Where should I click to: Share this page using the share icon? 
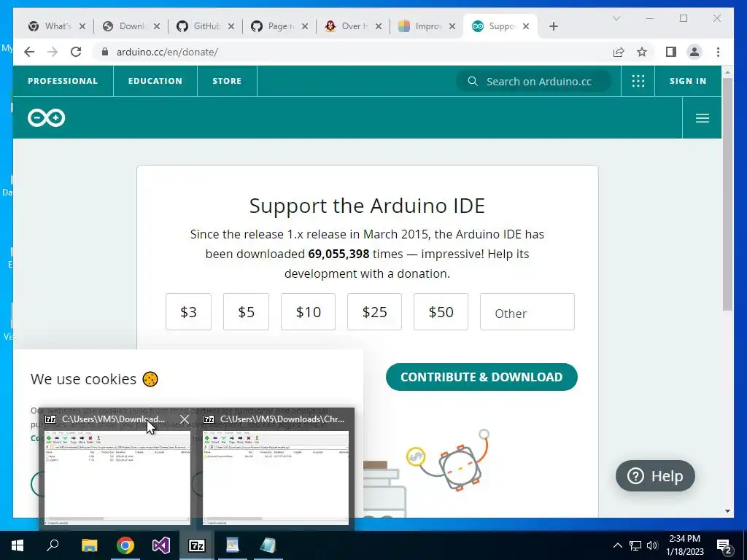point(619,52)
